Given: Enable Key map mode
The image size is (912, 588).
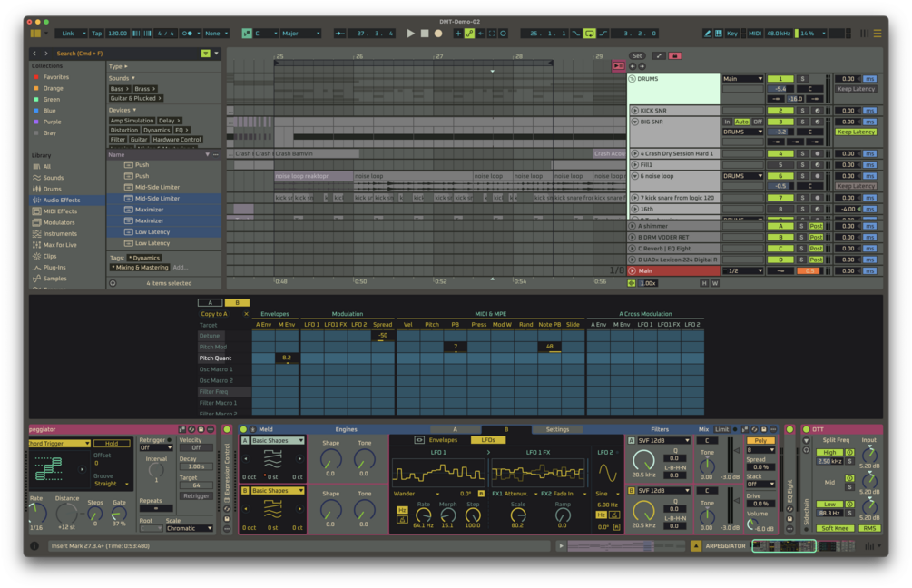Looking at the screenshot, I should tap(732, 34).
